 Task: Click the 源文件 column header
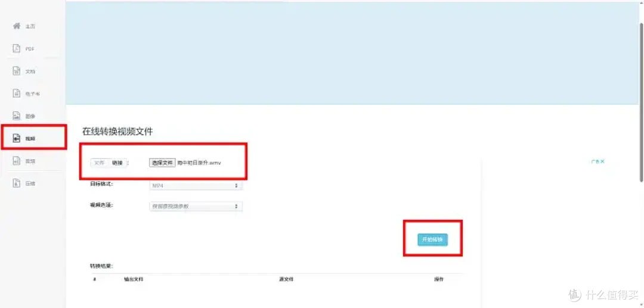(x=286, y=279)
